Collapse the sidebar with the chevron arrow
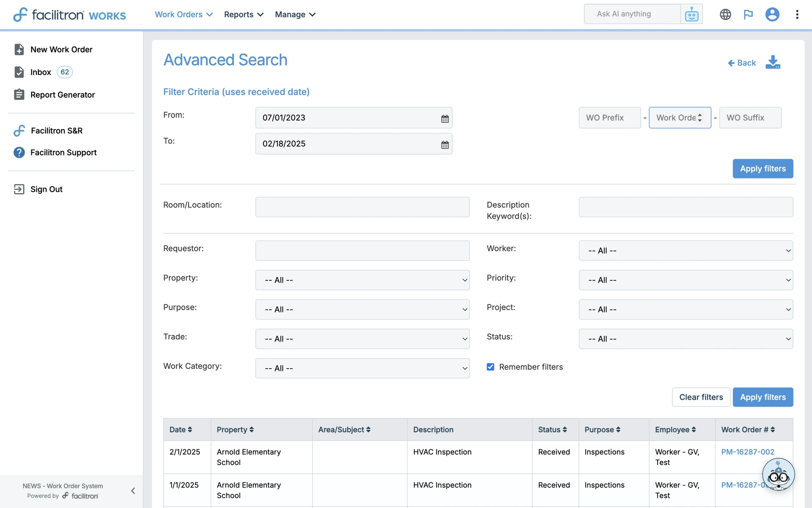812x508 pixels. pyautogui.click(x=133, y=491)
